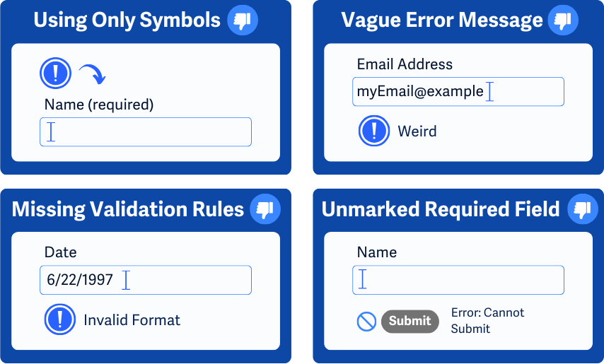Click the 'Weird' error message text

click(x=417, y=131)
